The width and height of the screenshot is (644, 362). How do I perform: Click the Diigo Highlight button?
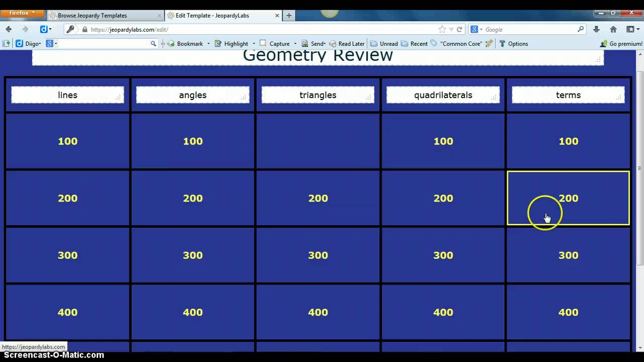pos(231,44)
